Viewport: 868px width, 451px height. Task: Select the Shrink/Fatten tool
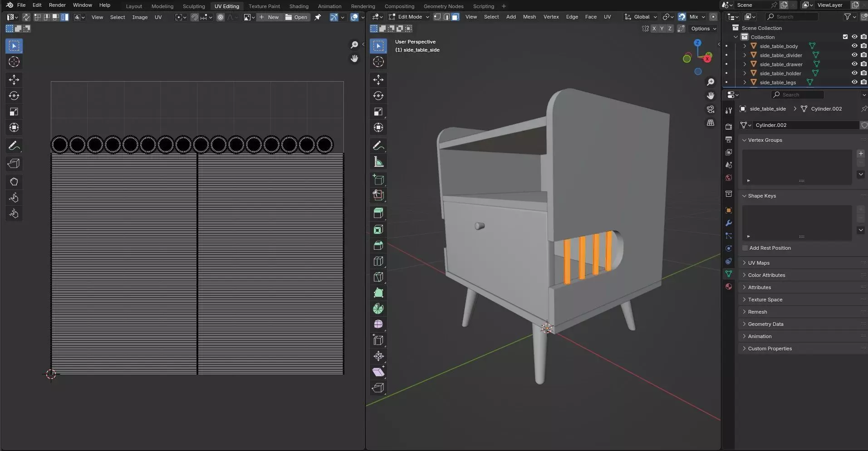point(378,356)
